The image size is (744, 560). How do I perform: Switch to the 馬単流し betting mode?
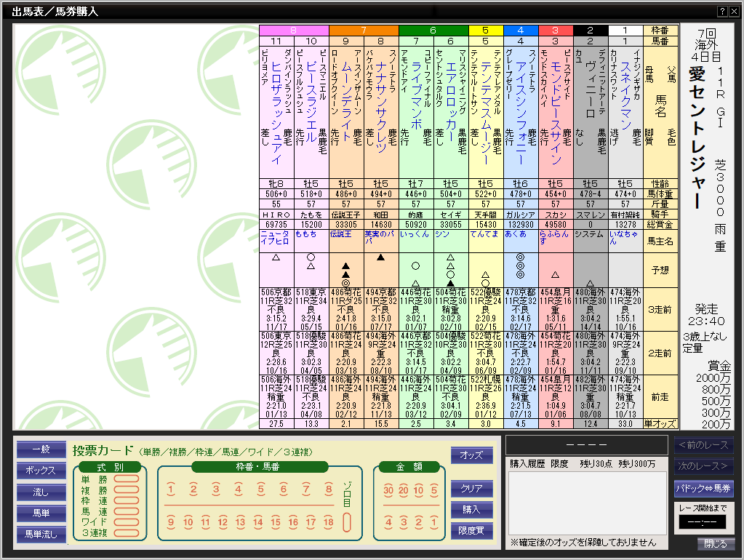click(x=41, y=535)
